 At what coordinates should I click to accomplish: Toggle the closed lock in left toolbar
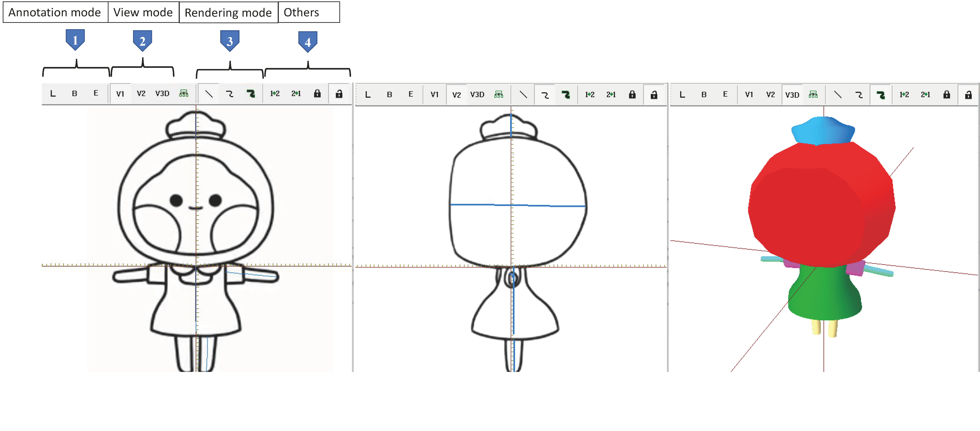(317, 94)
